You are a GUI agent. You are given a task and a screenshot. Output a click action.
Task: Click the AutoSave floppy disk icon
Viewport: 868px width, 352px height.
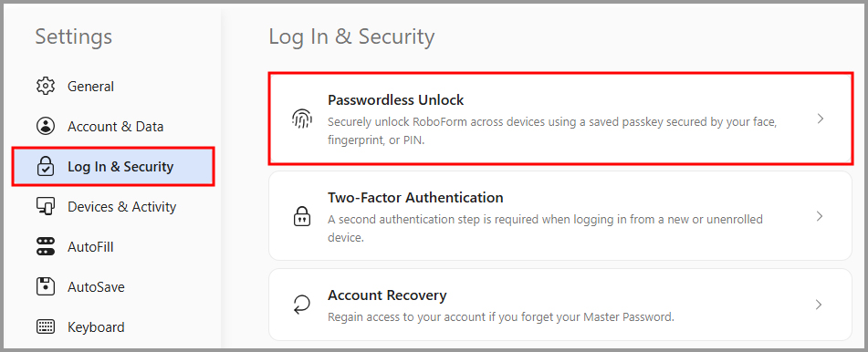pyautogui.click(x=46, y=286)
